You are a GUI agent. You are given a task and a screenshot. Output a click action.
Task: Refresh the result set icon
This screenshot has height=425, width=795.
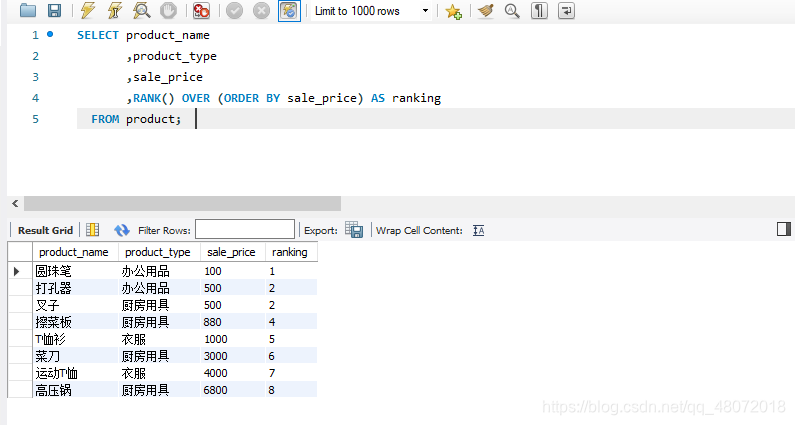(122, 230)
